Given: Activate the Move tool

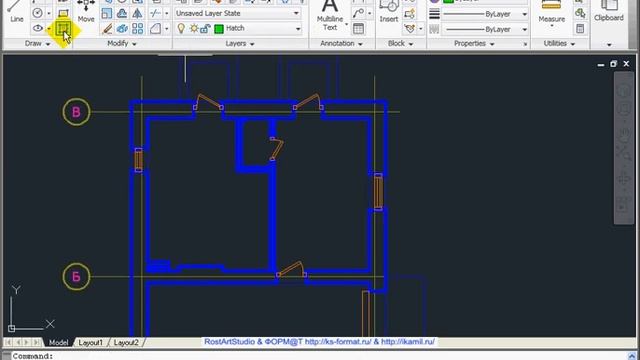Looking at the screenshot, I should click(86, 11).
